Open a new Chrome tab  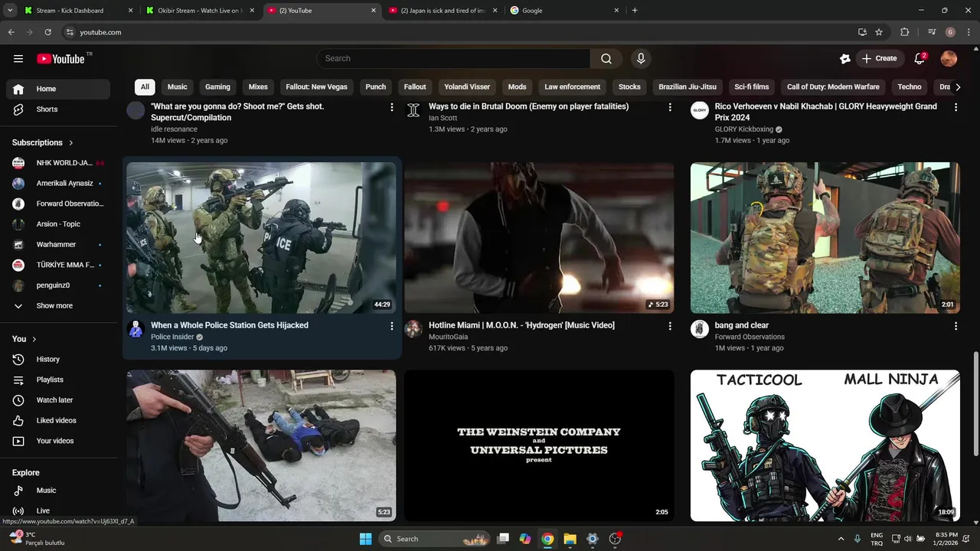click(635, 11)
